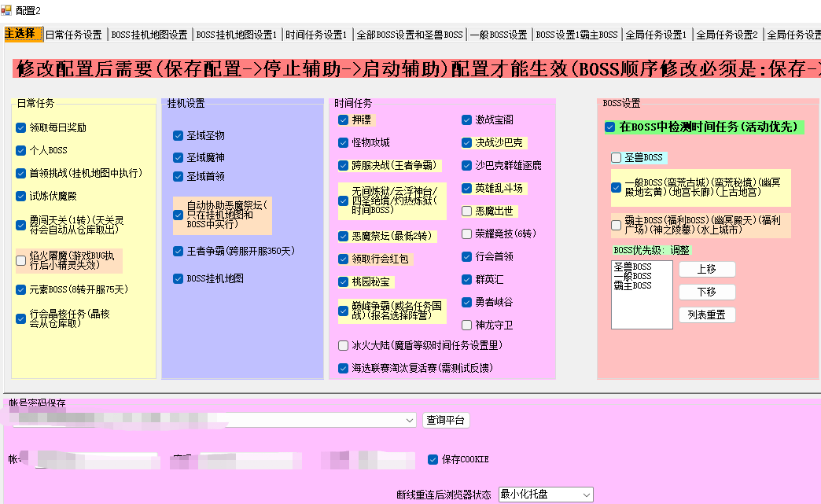Toggle the 领取行会红包 checkbox

tap(343, 259)
